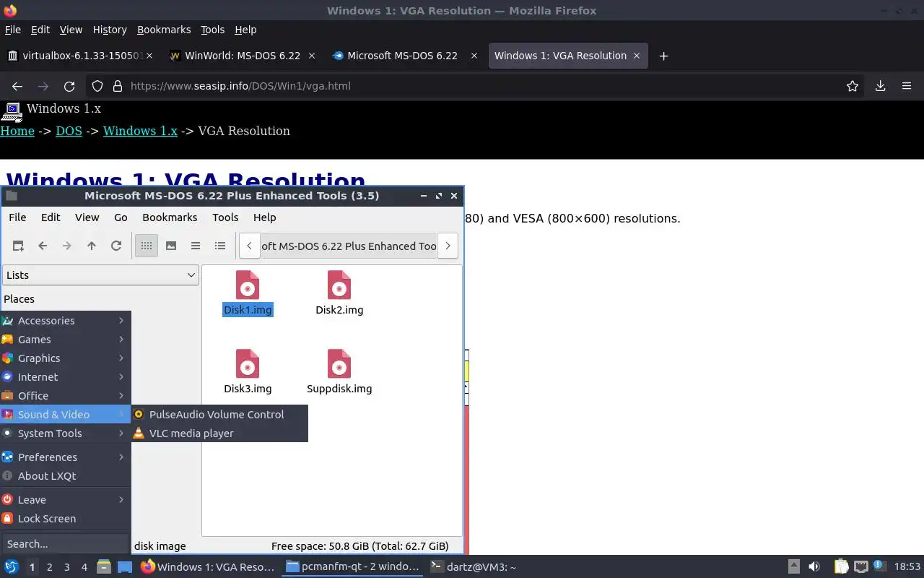Click the padlock site info icon
This screenshot has height=578, width=924.
click(x=118, y=86)
